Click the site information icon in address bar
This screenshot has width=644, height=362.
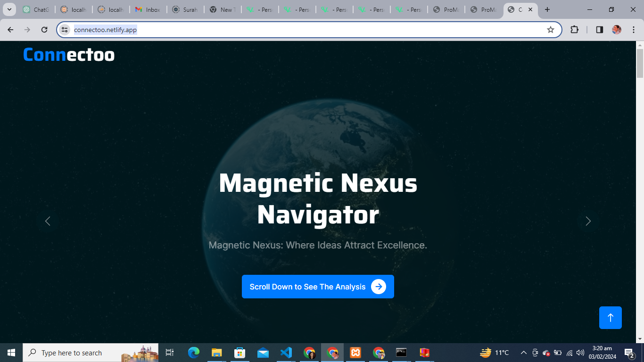click(65, 30)
